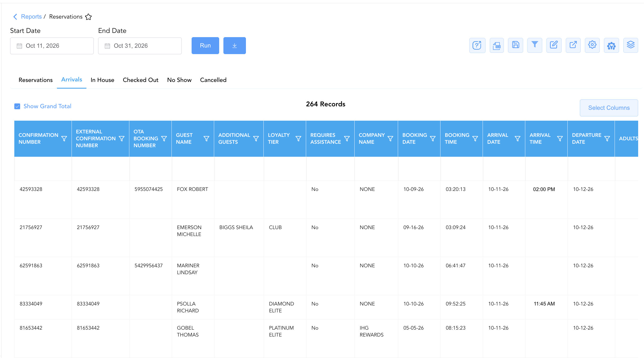Filter the OTA Booking Number column
The height and width of the screenshot is (358, 644).
pyautogui.click(x=164, y=139)
